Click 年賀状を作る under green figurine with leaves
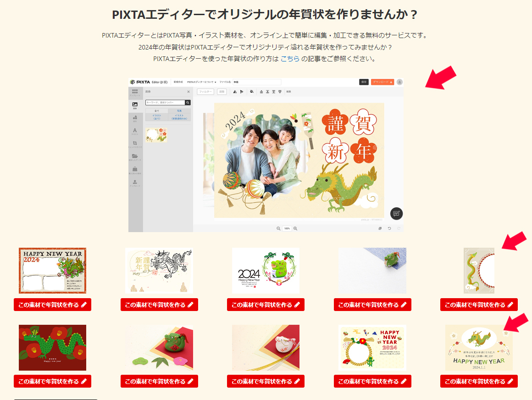 pos(159,381)
